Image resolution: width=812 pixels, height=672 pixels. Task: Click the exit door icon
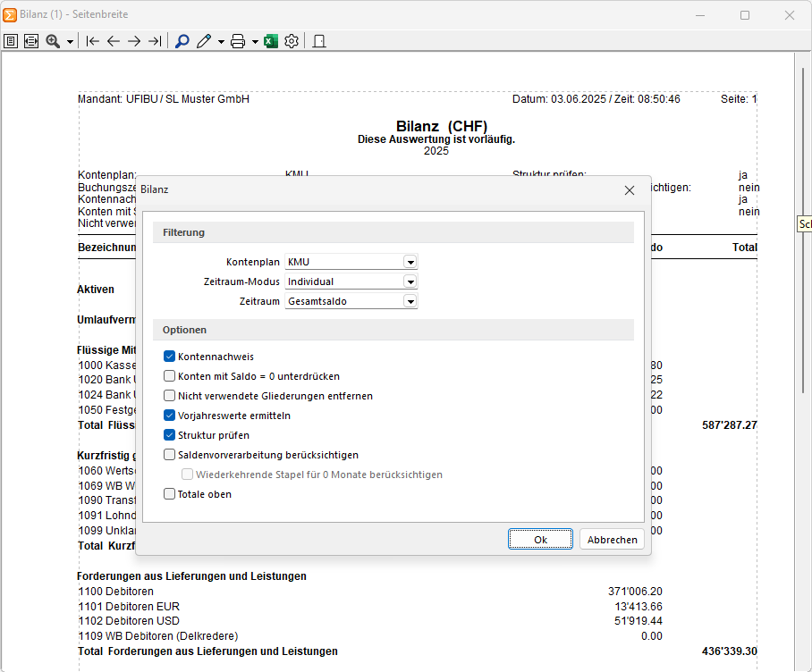click(x=319, y=41)
